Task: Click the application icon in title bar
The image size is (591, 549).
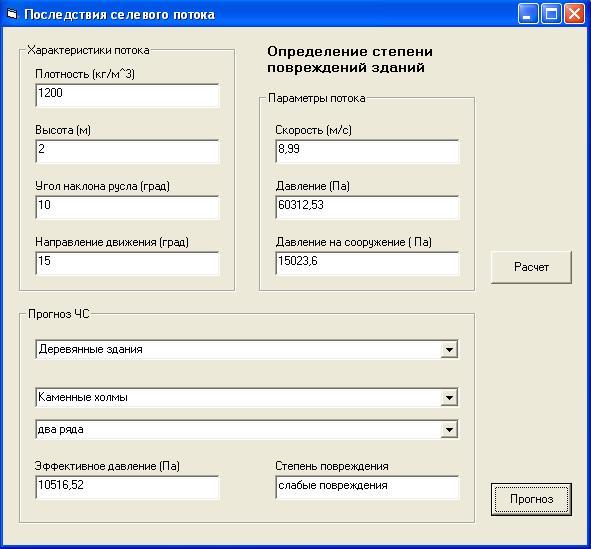Action: coord(12,14)
